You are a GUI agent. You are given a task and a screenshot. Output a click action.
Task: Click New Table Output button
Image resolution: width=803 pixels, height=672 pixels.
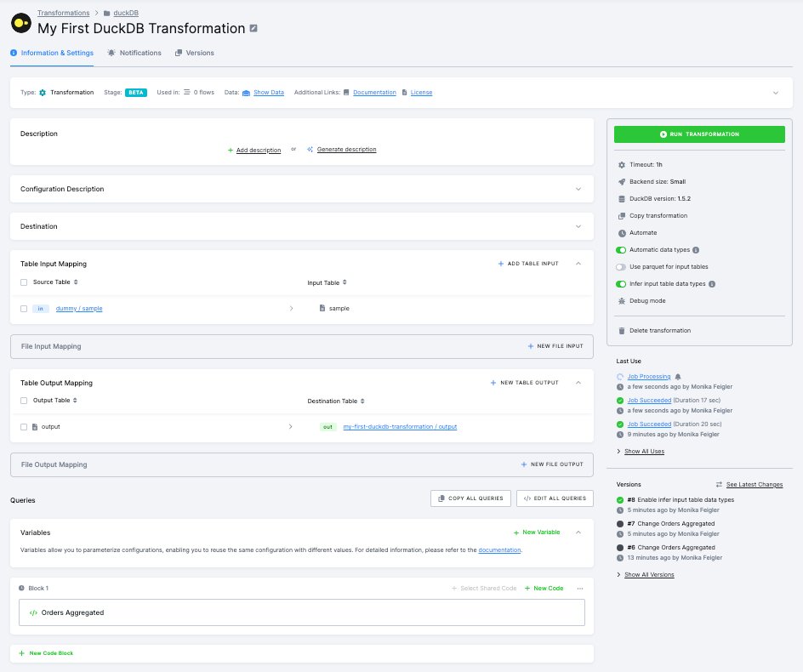pyautogui.click(x=524, y=383)
